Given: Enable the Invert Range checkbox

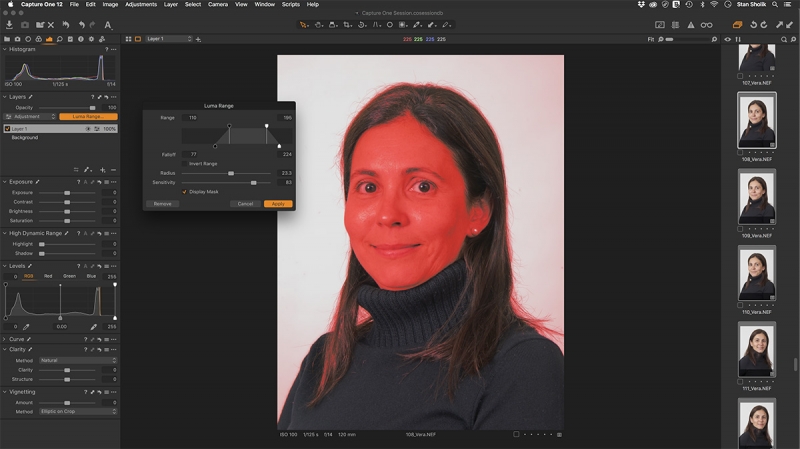Looking at the screenshot, I should point(185,164).
